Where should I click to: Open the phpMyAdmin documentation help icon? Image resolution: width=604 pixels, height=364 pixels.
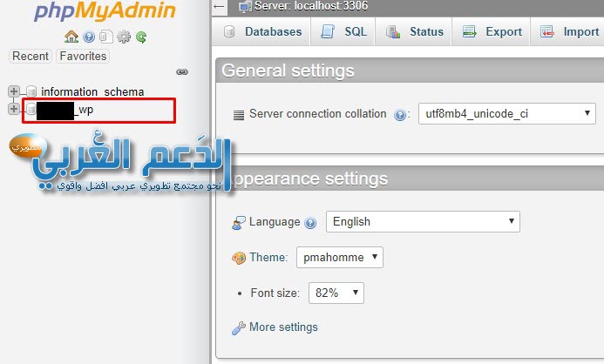point(89,37)
